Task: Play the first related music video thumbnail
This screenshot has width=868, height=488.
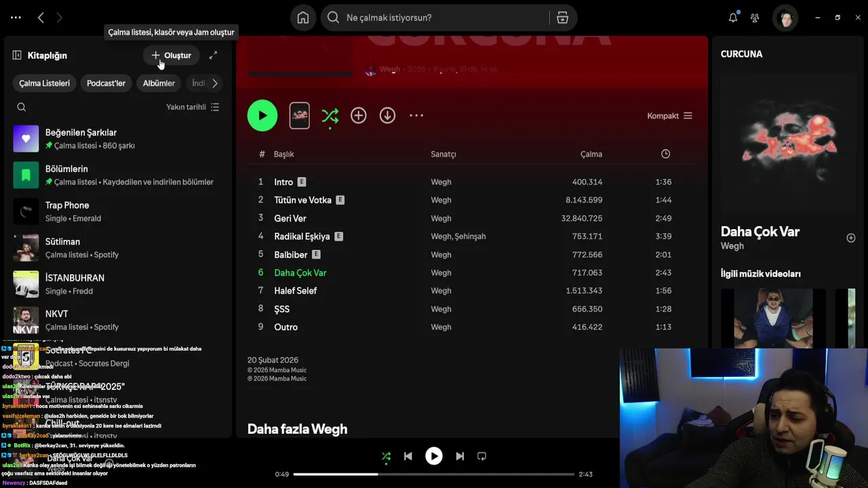Action: pos(773,319)
